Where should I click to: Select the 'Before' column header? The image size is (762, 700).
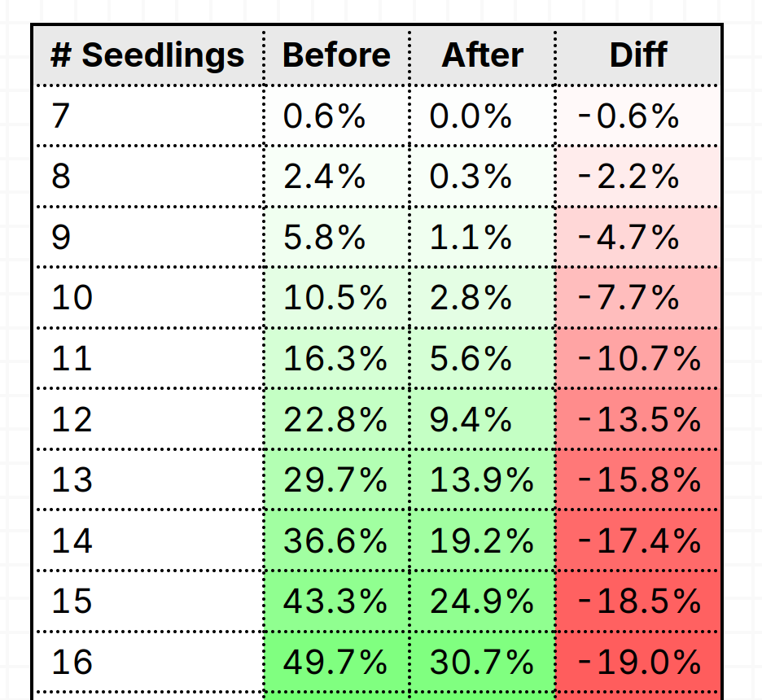pos(336,55)
